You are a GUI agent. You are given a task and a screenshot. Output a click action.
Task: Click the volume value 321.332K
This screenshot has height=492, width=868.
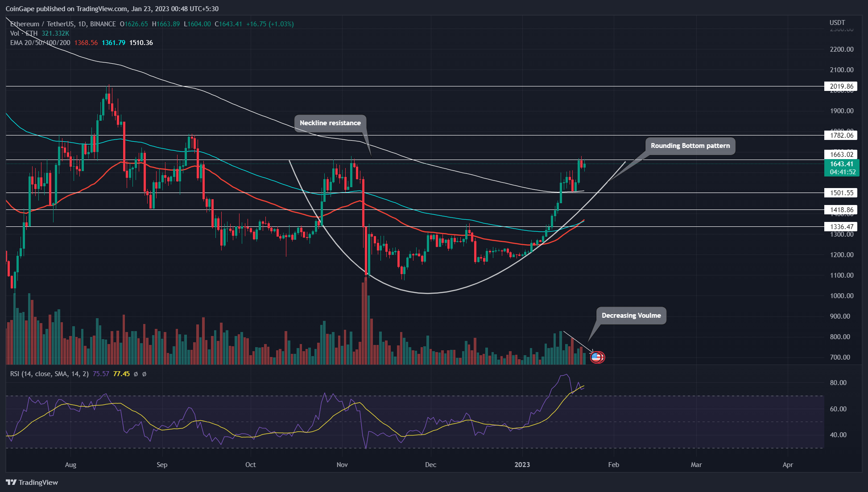(x=55, y=33)
